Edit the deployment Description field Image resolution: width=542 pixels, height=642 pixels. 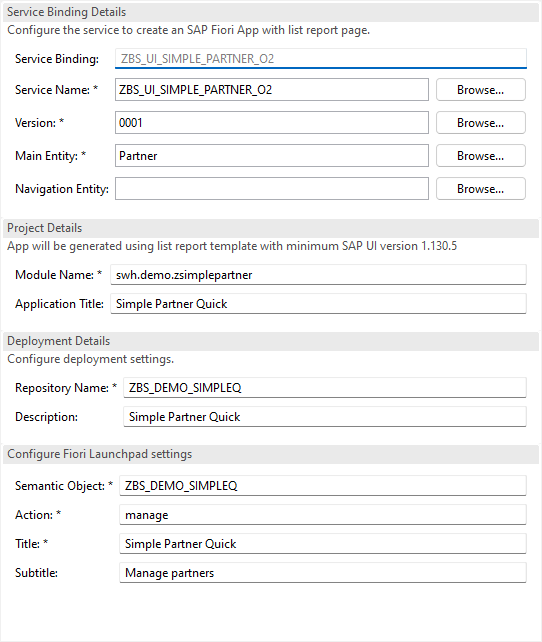click(325, 417)
